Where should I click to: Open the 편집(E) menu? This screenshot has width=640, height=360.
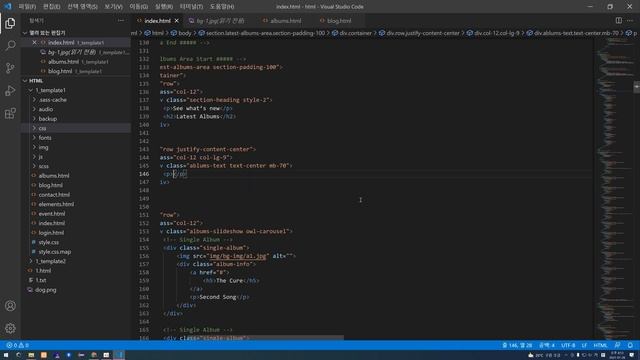[x=52, y=7]
